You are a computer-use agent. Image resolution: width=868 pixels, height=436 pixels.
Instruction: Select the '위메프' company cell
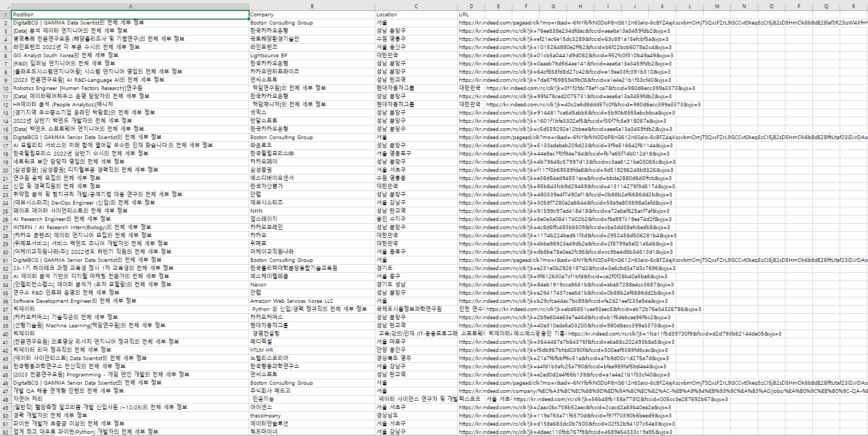(312, 244)
